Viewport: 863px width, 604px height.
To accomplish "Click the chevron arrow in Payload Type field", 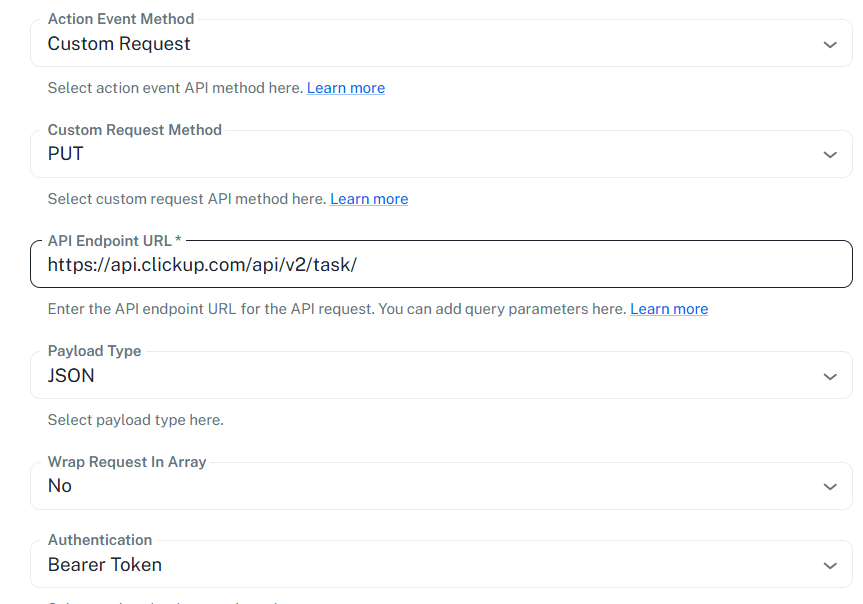I will click(x=830, y=377).
